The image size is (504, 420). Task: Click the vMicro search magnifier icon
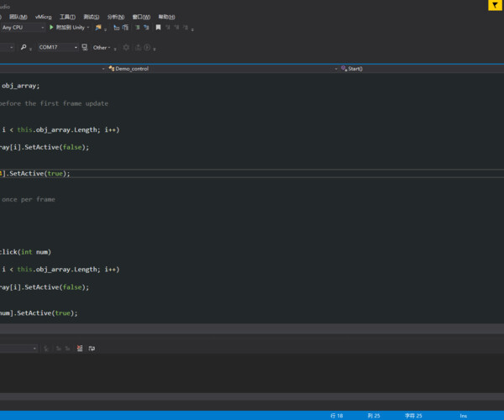[24, 47]
